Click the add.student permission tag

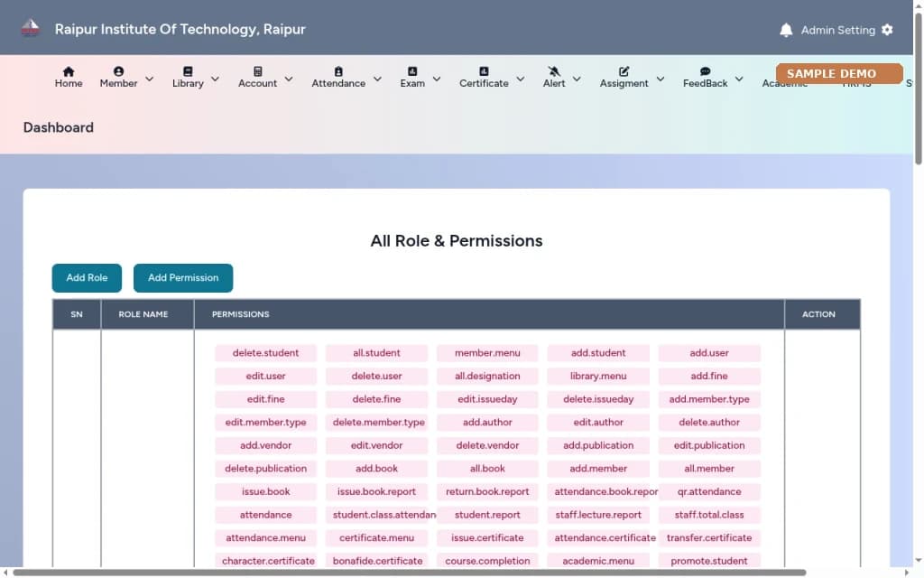pos(598,353)
